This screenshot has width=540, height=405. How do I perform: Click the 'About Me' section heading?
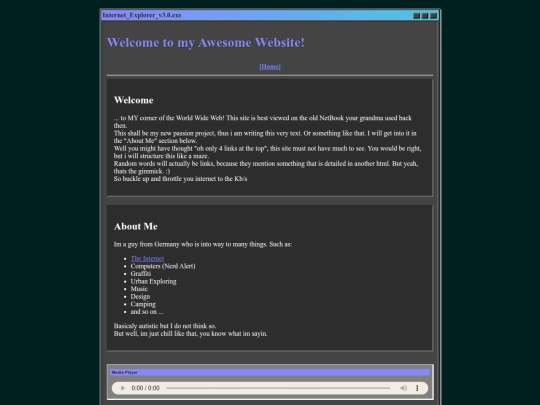point(136,226)
